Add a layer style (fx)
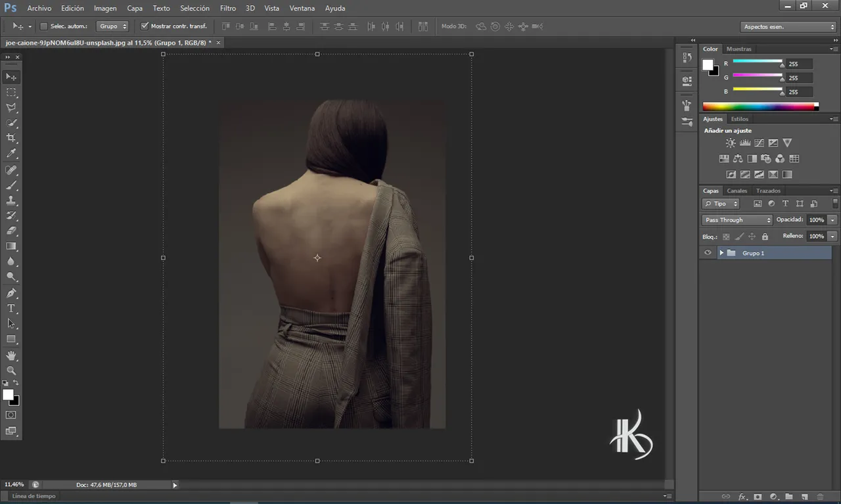This screenshot has height=504, width=841. 742,497
